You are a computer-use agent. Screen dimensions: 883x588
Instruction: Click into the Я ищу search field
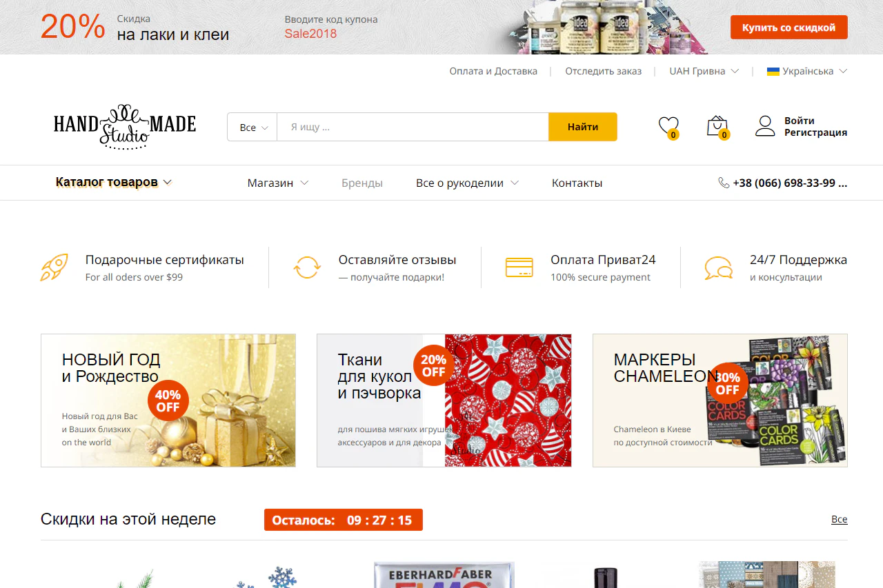pyautogui.click(x=413, y=128)
